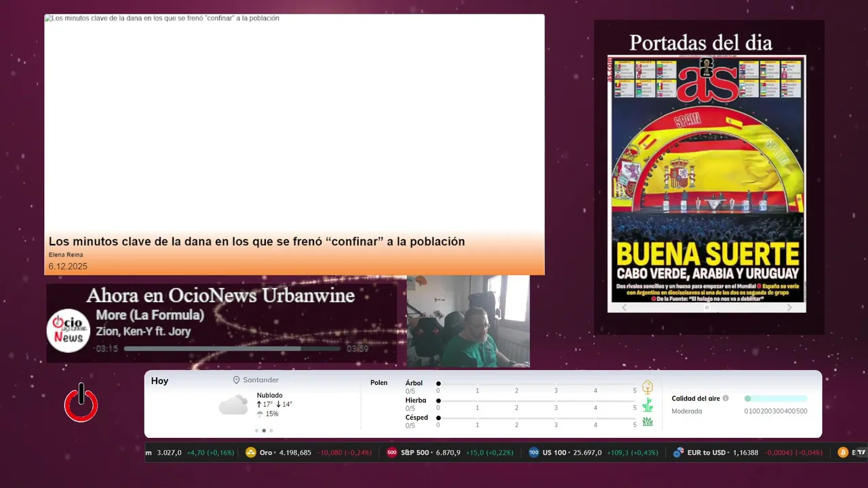This screenshot has height=488, width=868.
Task: Click the gold Oro ticker icon
Action: 251,452
